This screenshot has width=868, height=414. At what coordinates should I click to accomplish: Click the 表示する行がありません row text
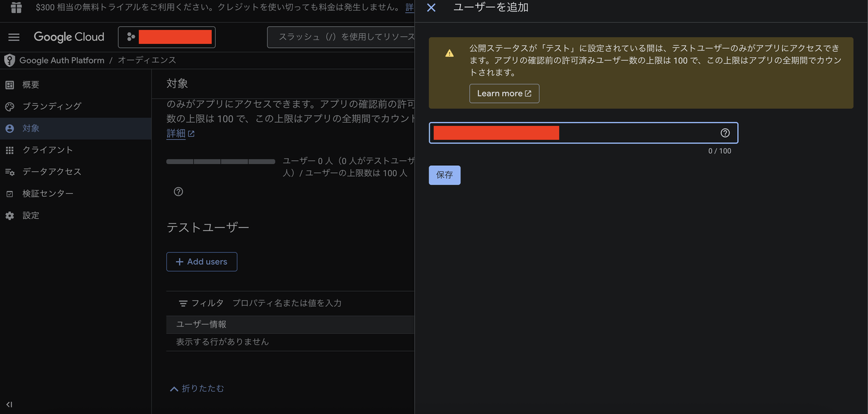click(x=222, y=342)
